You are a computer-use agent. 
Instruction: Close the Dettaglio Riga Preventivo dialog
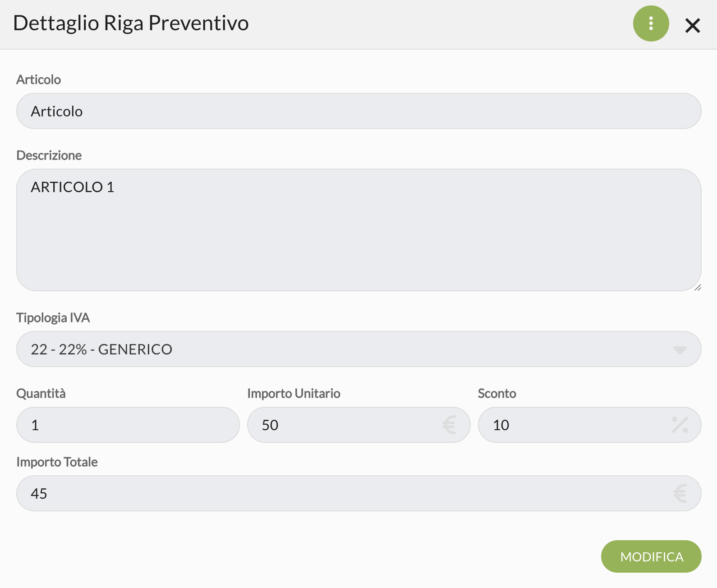692,26
